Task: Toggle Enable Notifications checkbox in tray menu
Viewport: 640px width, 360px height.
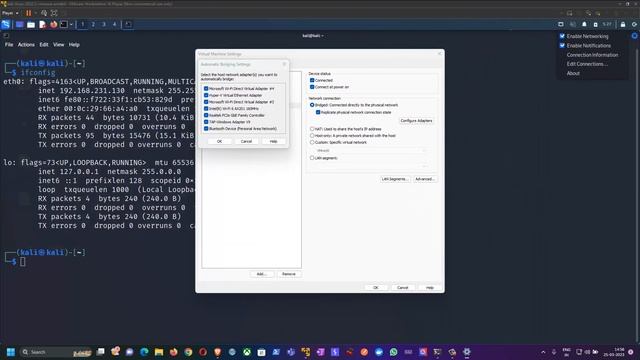Action: click(562, 45)
